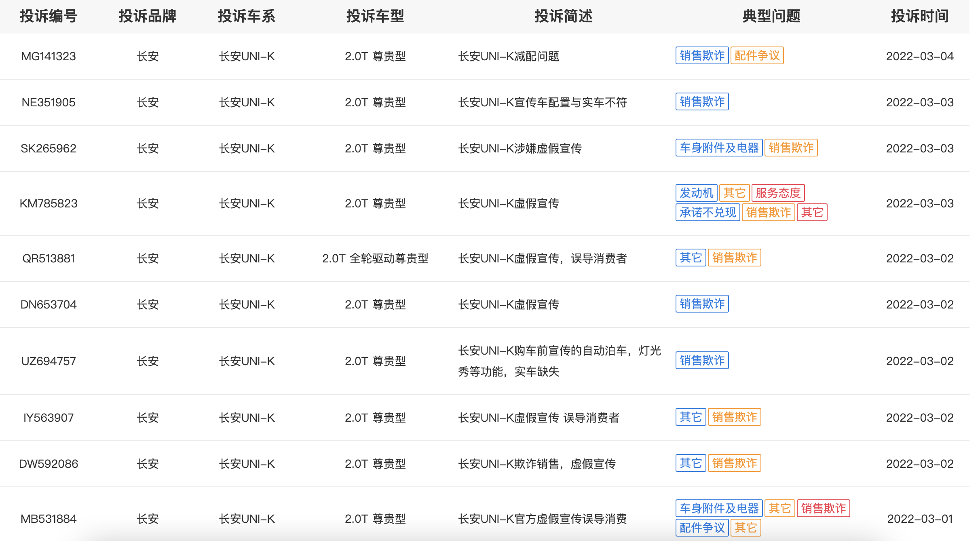The image size is (980, 541).
Task: Click the 投诉编号 column header
Action: click(x=49, y=16)
